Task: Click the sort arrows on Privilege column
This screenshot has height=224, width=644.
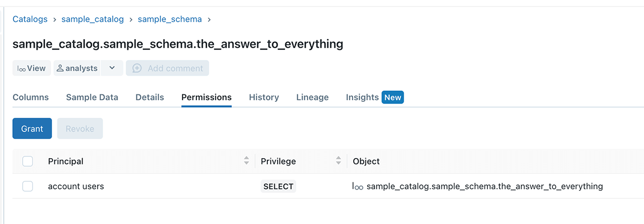Action: point(339,161)
